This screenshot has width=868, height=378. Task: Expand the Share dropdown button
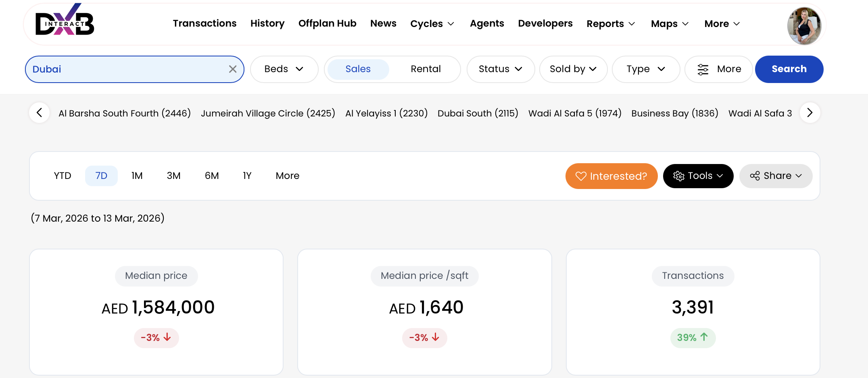(x=776, y=176)
